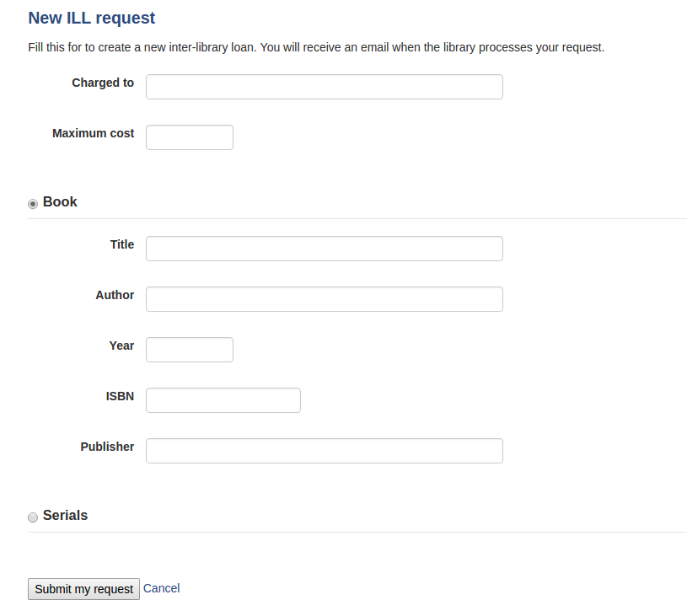The width and height of the screenshot is (687, 616).
Task: Select the Book radio button
Action: coord(33,204)
